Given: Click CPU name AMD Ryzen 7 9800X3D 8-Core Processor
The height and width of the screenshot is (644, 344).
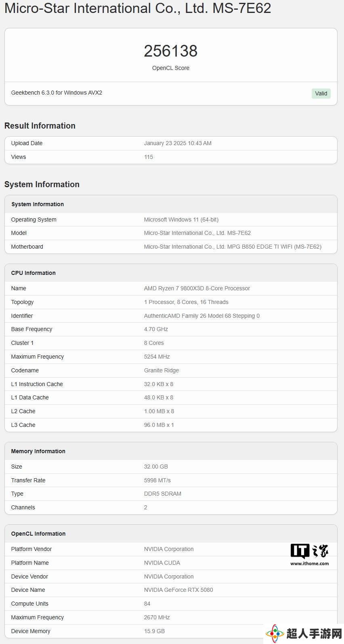Looking at the screenshot, I should click(197, 288).
